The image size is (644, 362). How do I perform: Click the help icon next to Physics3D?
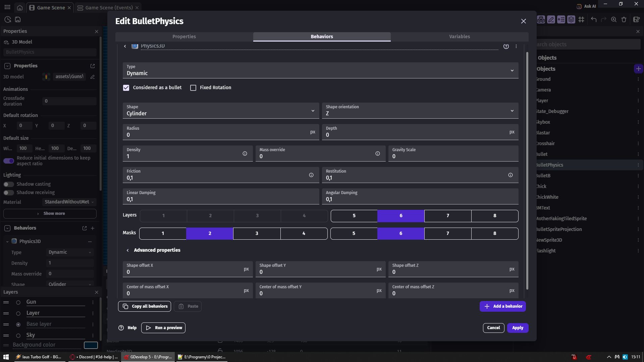(x=506, y=46)
